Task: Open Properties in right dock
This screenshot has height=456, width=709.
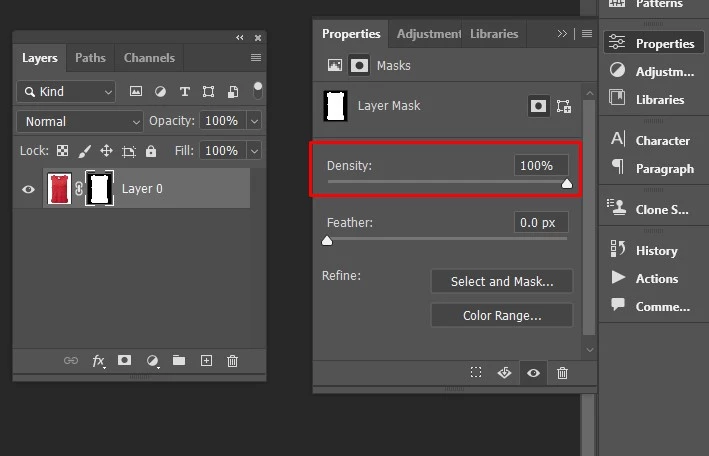Action: coord(653,43)
